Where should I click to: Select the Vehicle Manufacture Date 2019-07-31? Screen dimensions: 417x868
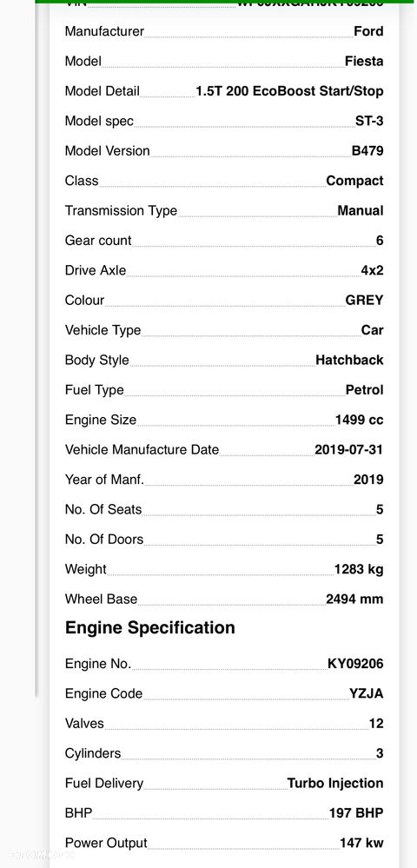(348, 449)
